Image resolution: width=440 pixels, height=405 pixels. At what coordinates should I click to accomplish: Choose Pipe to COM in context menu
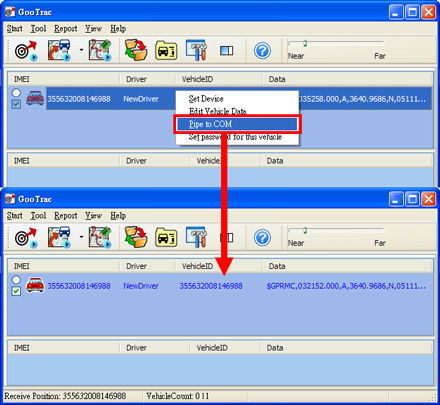[237, 124]
